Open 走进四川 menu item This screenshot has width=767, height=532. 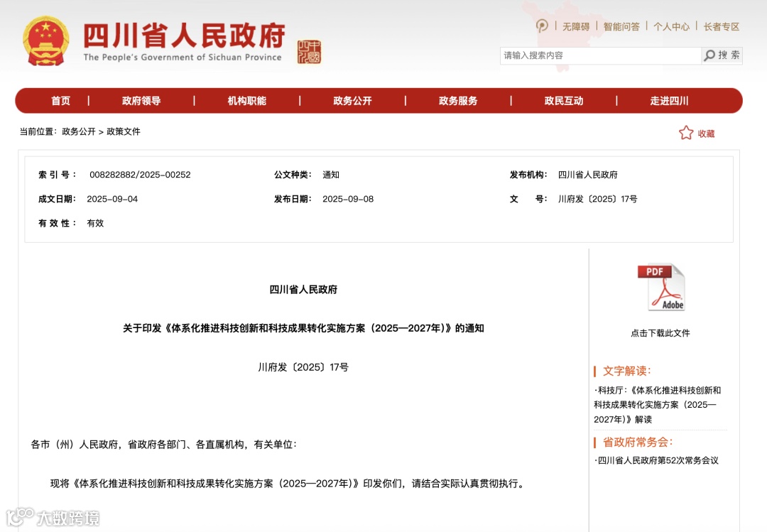point(669,101)
